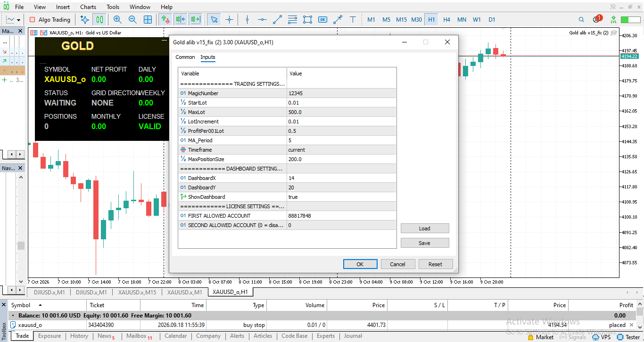This screenshot has height=342, width=644.
Task: Click the Load button in the dialog
Action: click(x=425, y=228)
